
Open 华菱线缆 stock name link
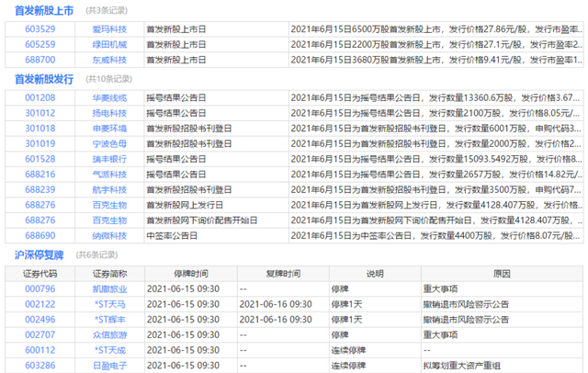[109, 97]
